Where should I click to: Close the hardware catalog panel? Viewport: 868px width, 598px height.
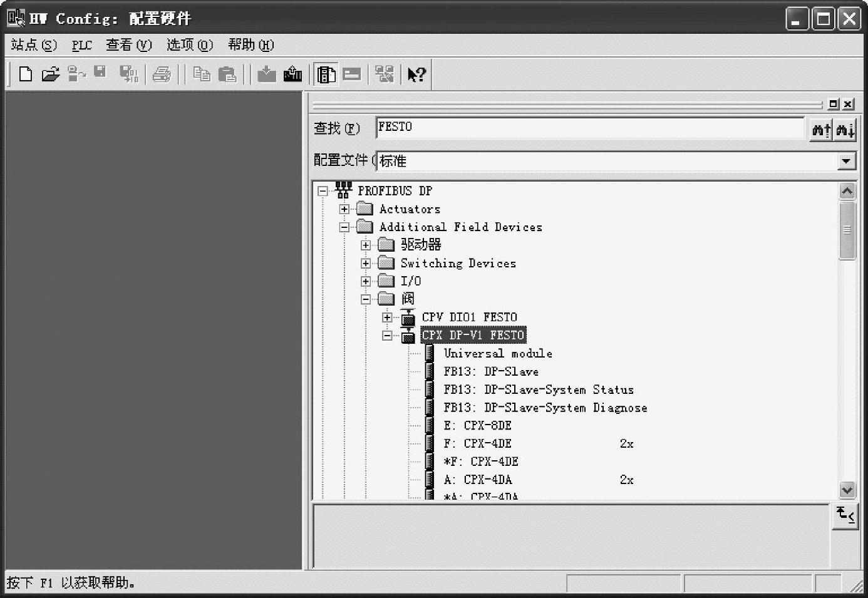click(848, 104)
